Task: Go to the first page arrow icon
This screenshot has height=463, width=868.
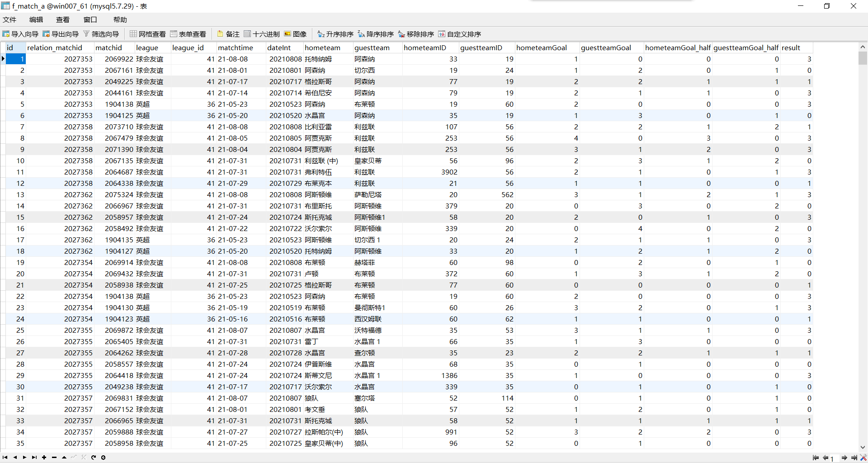Action: (816, 458)
